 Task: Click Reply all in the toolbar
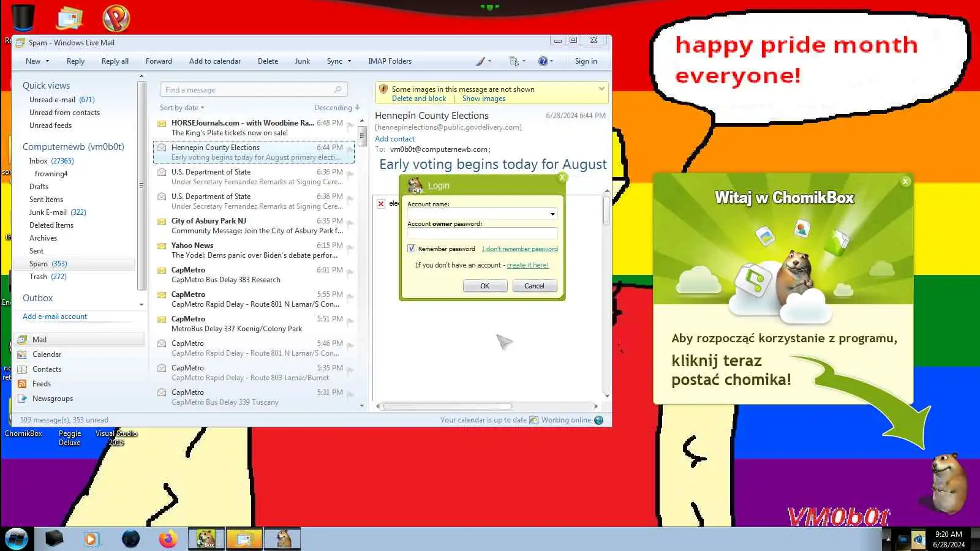pos(115,61)
